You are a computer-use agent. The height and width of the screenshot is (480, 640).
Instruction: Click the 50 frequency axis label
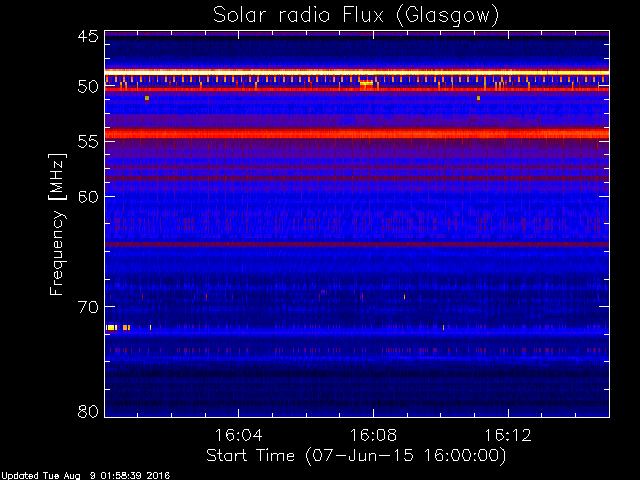tap(88, 87)
